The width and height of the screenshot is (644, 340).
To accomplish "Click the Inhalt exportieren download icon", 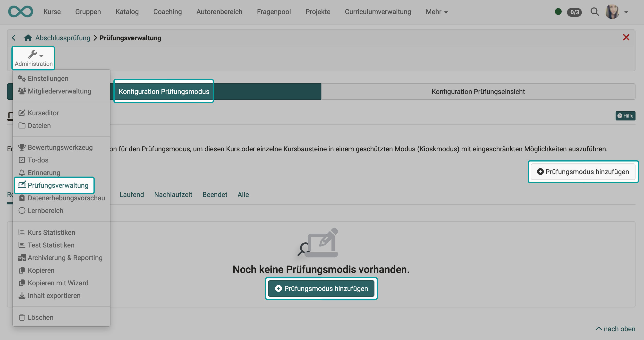I will [x=22, y=296].
